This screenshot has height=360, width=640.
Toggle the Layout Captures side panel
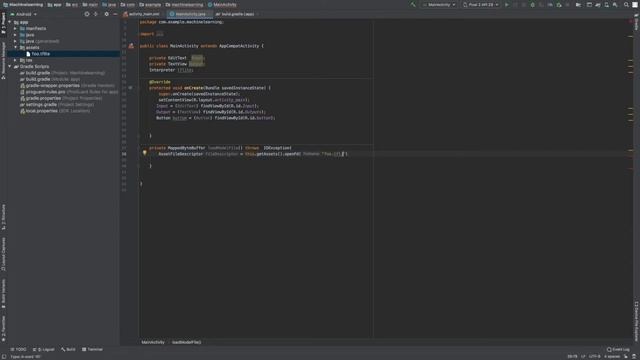click(x=3, y=254)
